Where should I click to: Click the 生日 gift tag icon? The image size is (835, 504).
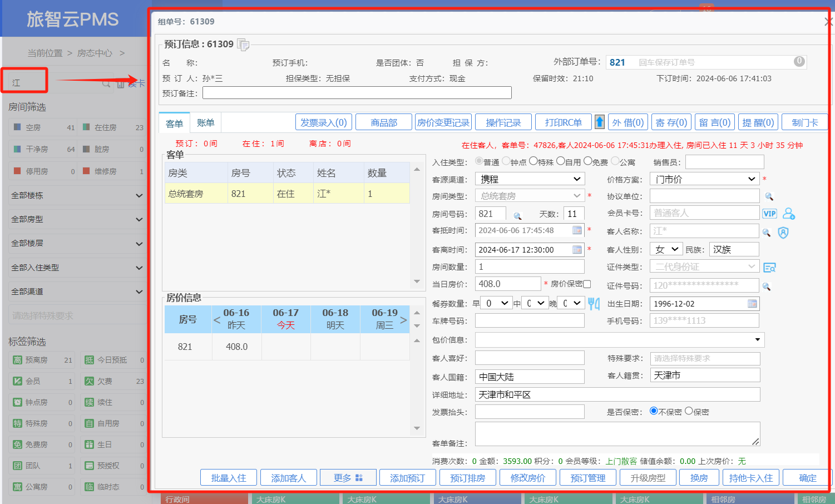(89, 444)
